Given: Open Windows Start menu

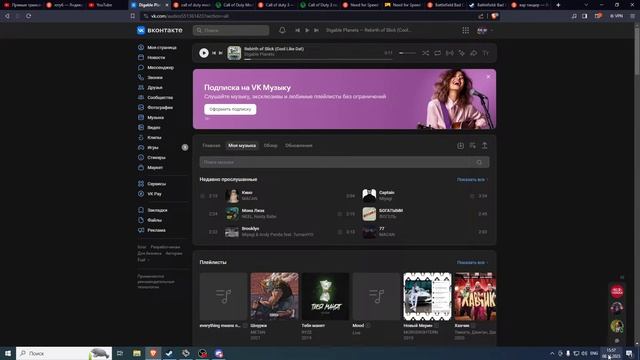Looking at the screenshot, I should point(7,353).
